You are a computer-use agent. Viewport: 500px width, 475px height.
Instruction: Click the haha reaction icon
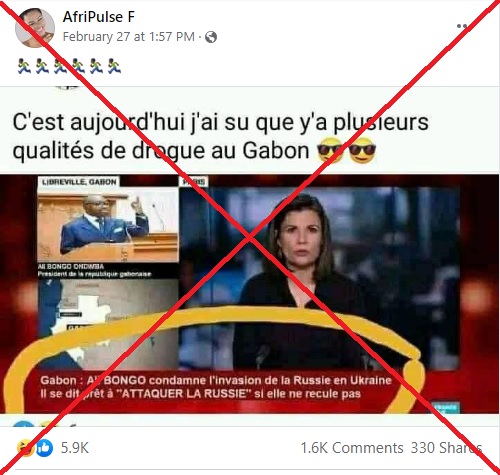pyautogui.click(x=26, y=448)
